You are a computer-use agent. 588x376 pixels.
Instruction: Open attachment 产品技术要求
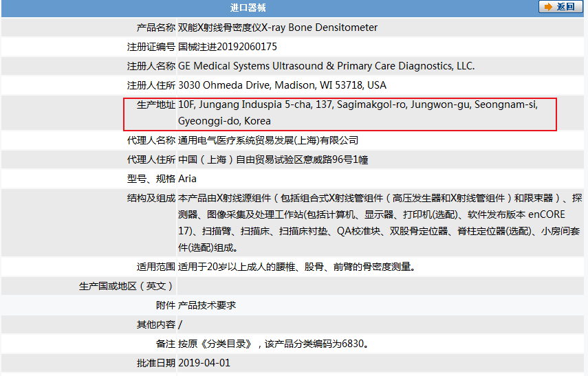207,305
